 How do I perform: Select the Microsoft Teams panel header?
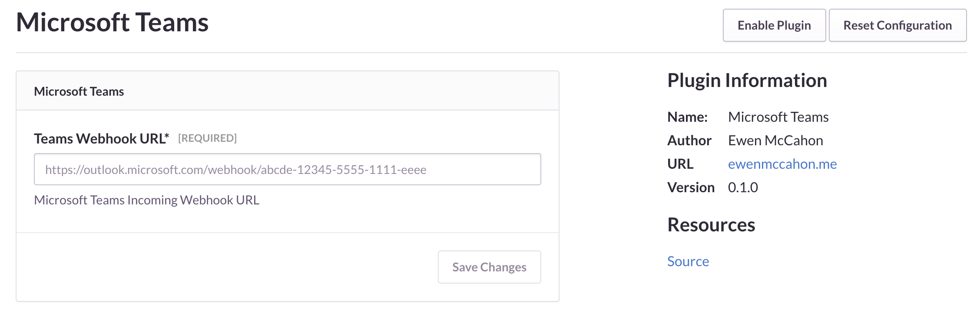[x=79, y=91]
